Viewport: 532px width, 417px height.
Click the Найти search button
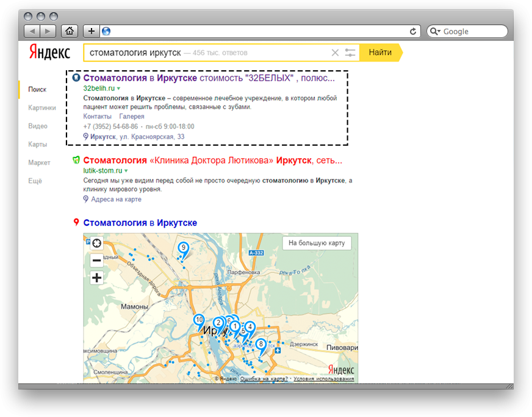pos(380,53)
